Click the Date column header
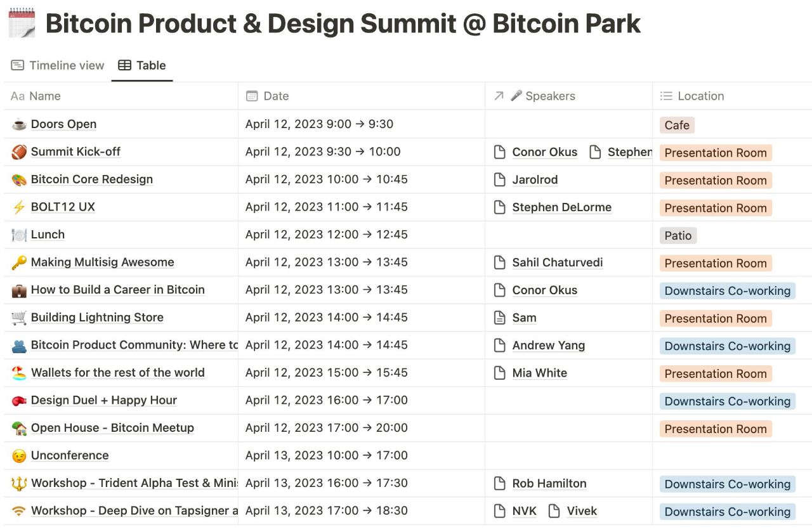 [x=267, y=96]
